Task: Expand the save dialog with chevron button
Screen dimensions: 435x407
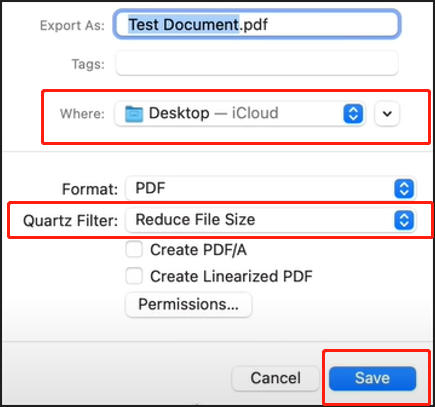Action: point(387,114)
